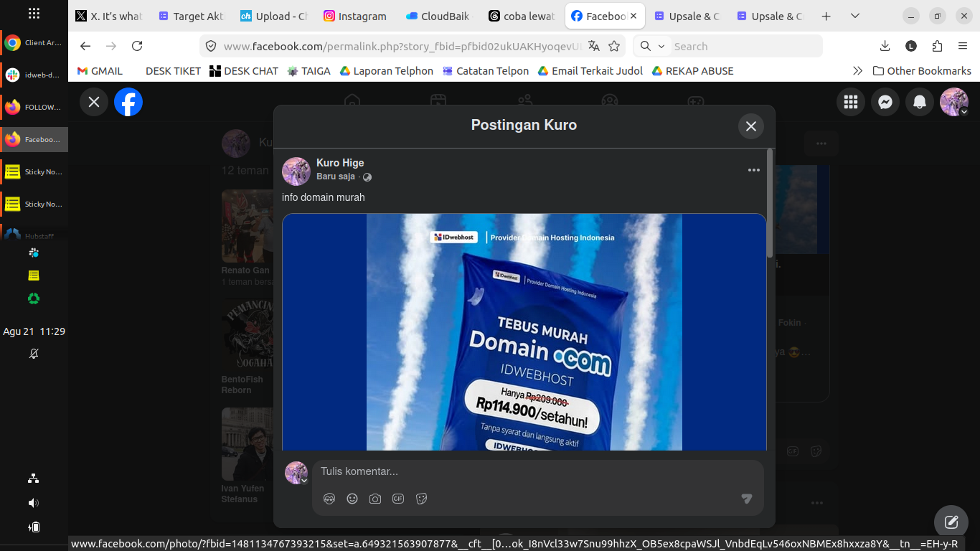This screenshot has height=551, width=980.
Task: Insert an avatar sticker in comment
Action: pyautogui.click(x=329, y=499)
